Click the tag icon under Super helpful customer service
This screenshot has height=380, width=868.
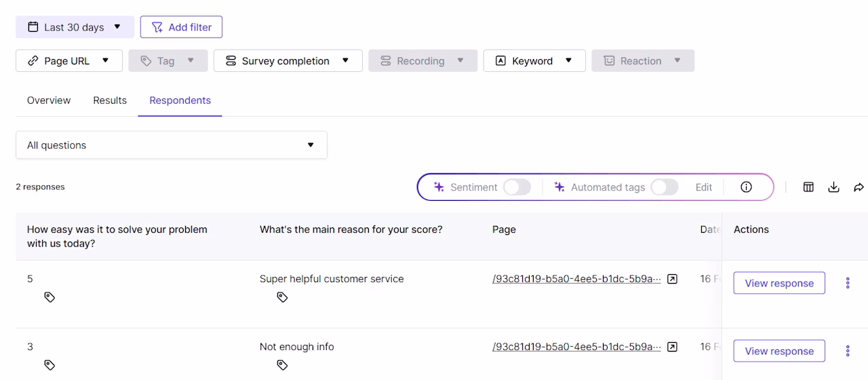282,297
